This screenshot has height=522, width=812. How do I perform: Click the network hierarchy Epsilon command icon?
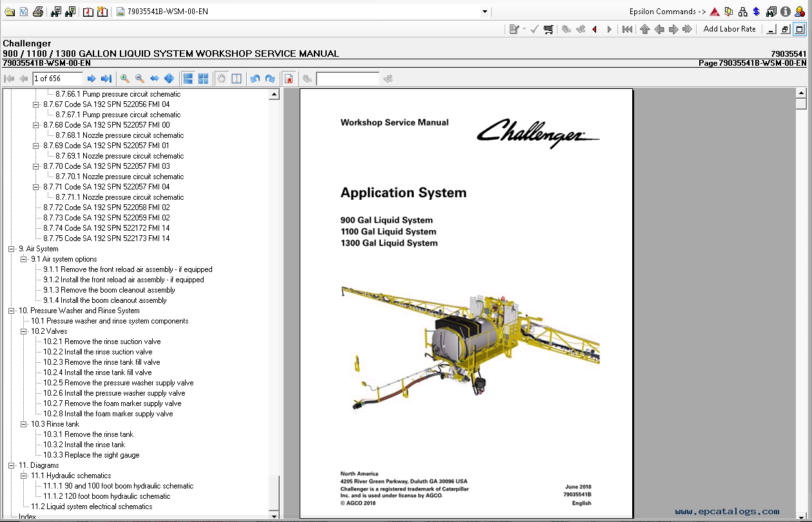click(743, 12)
